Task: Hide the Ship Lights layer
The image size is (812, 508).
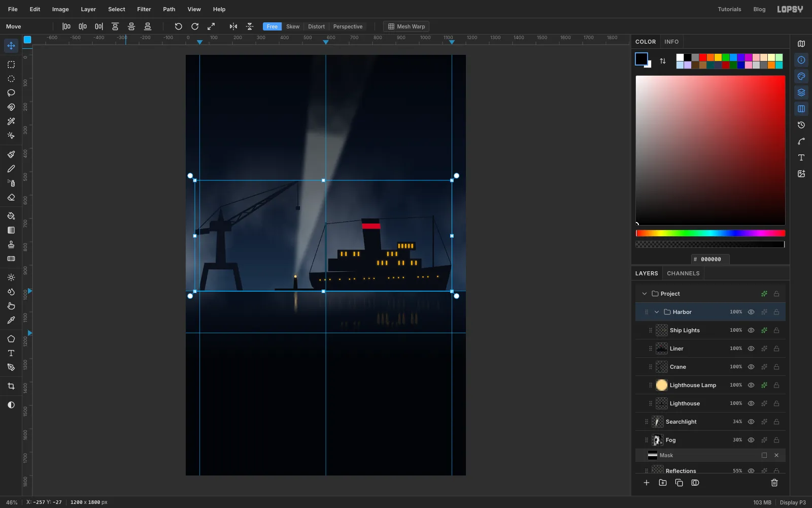Action: click(x=751, y=330)
